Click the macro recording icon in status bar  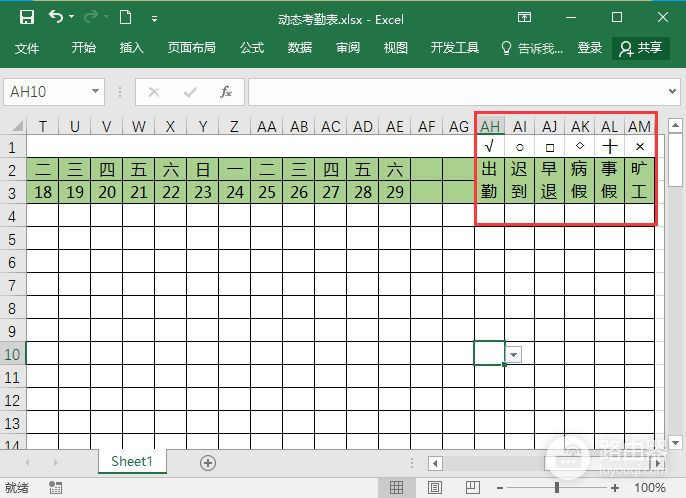[56, 487]
